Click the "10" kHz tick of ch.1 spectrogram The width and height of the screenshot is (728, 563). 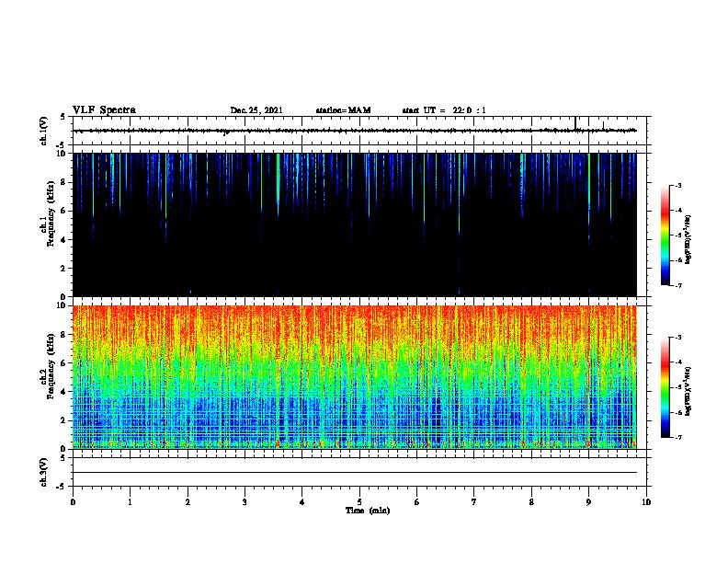pos(62,154)
